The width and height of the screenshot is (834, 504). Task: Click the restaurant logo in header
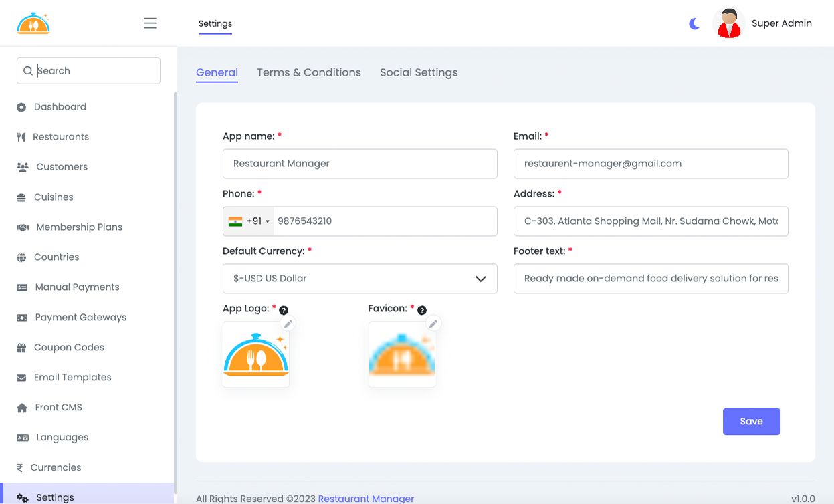click(x=33, y=24)
